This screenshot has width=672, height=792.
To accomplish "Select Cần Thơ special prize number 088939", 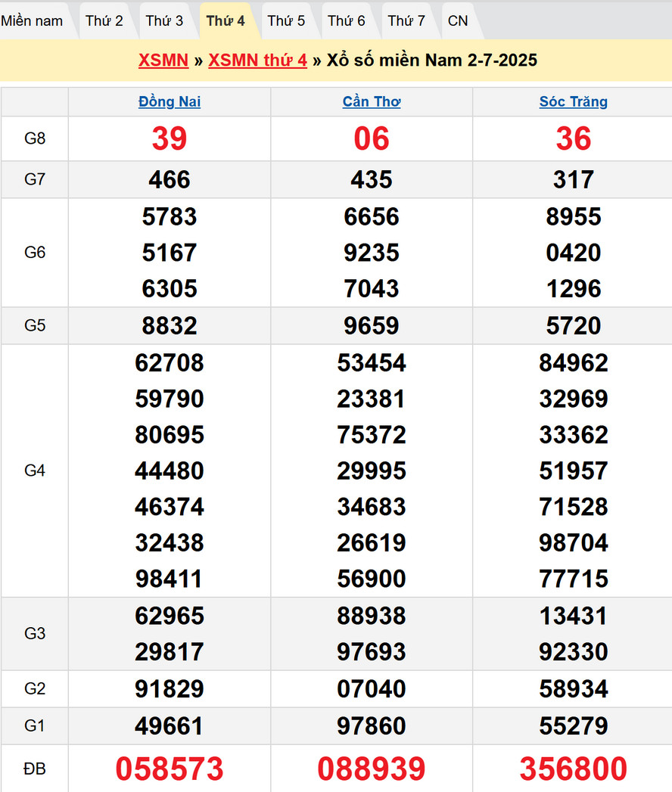I will tap(372, 769).
